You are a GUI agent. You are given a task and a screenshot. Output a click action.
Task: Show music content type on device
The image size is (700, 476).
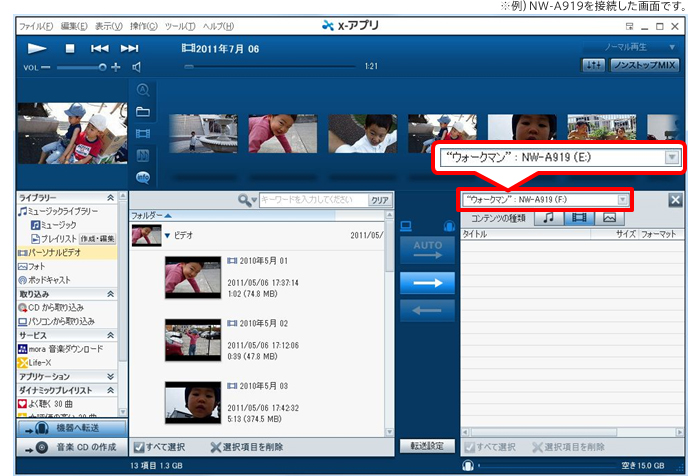point(549,217)
